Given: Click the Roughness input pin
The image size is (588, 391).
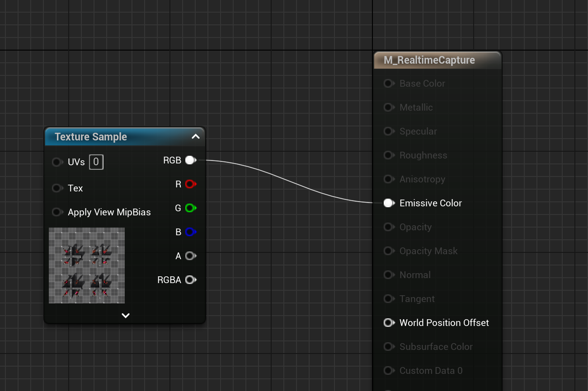Looking at the screenshot, I should [389, 155].
